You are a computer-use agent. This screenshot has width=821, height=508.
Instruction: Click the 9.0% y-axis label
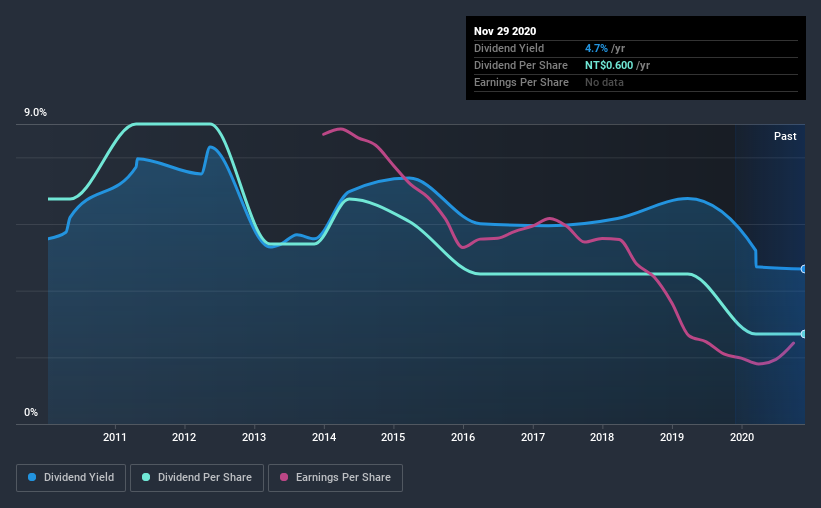coord(35,113)
